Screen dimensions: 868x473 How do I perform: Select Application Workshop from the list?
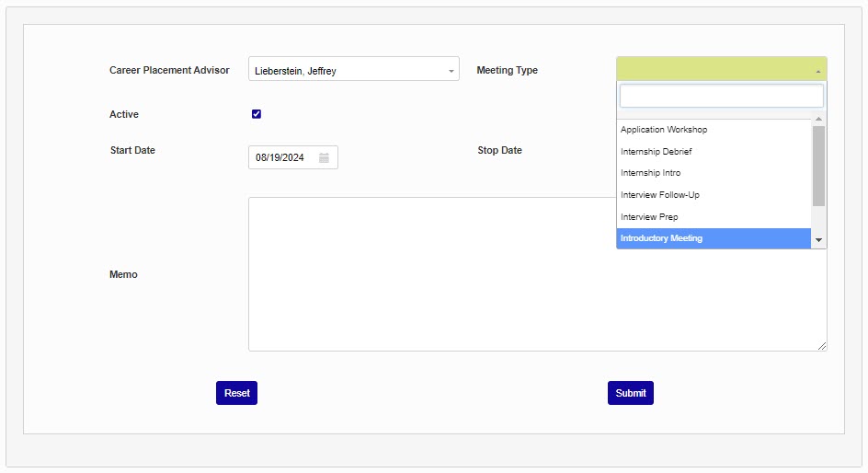coord(664,130)
